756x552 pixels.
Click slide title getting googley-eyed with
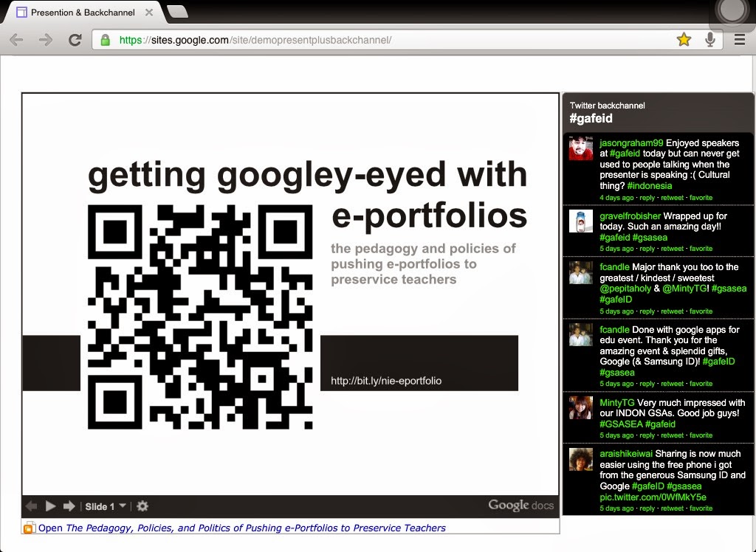pyautogui.click(x=308, y=174)
